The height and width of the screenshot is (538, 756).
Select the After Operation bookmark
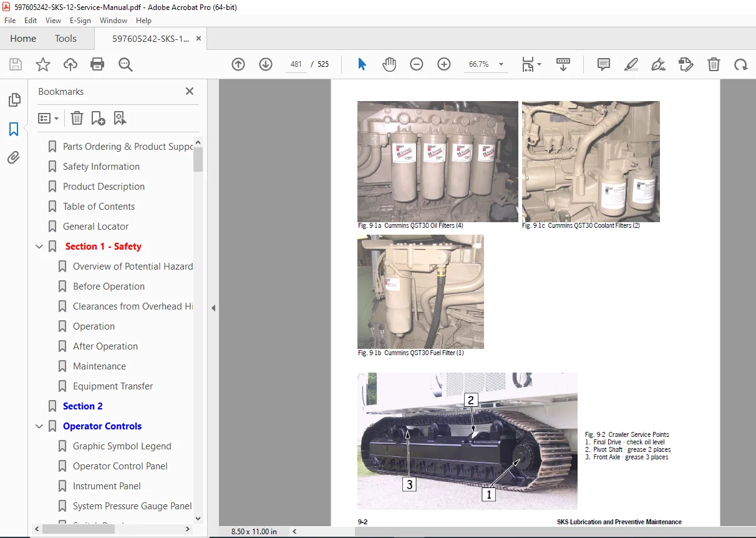105,346
